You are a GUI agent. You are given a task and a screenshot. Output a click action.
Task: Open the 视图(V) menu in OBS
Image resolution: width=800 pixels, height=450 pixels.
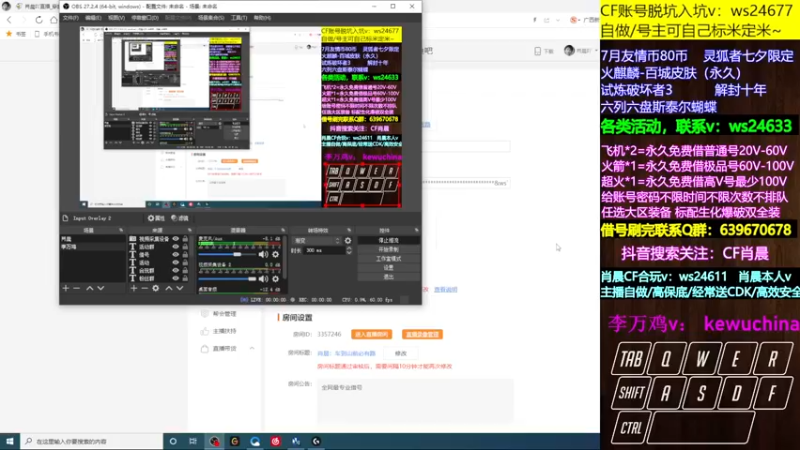pyautogui.click(x=116, y=18)
